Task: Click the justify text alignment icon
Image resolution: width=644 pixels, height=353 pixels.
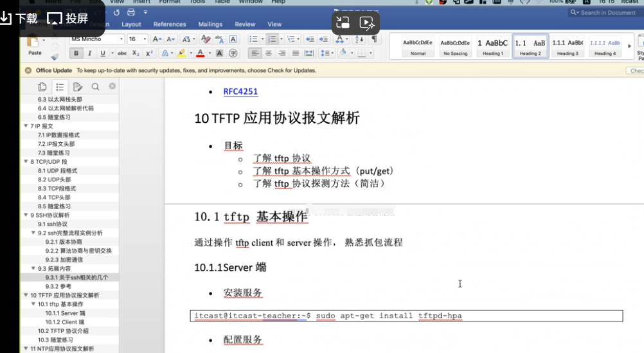Action: pyautogui.click(x=296, y=53)
